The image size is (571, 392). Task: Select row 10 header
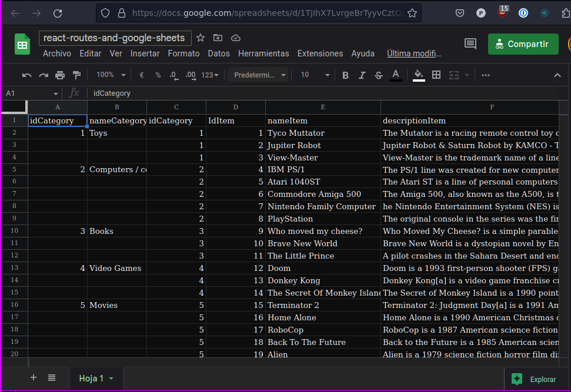pos(14,231)
